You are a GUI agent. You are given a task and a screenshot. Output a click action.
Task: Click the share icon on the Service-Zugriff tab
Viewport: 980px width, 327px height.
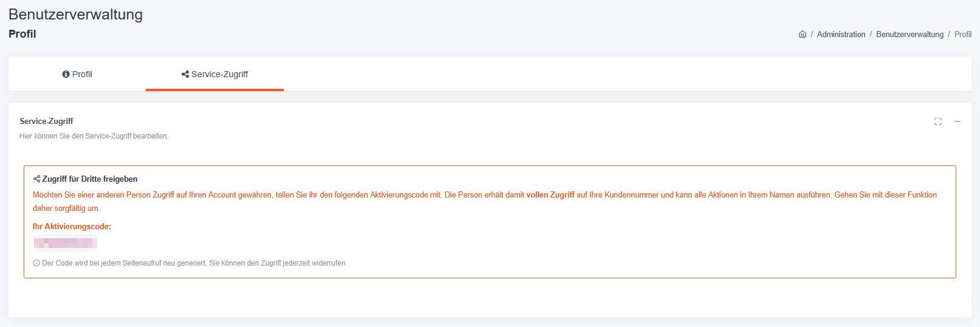[185, 74]
